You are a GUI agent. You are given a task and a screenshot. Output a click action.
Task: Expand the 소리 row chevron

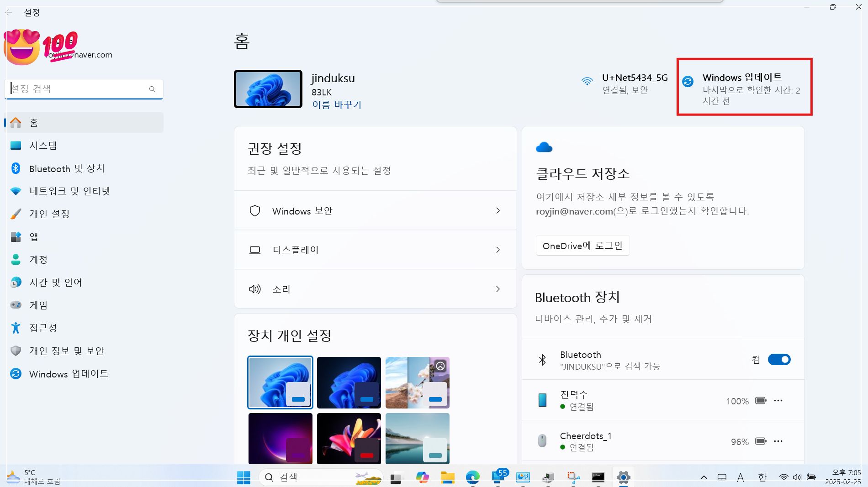[498, 289]
